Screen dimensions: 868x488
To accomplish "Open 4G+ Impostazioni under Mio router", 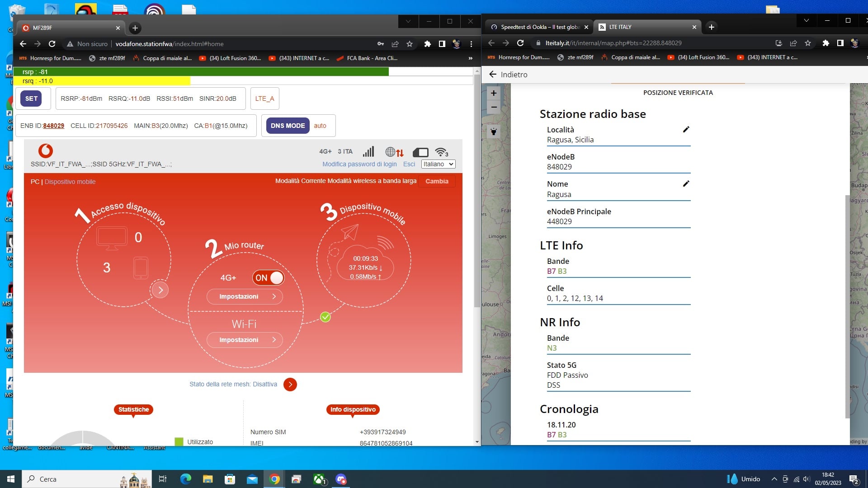I will click(245, 296).
